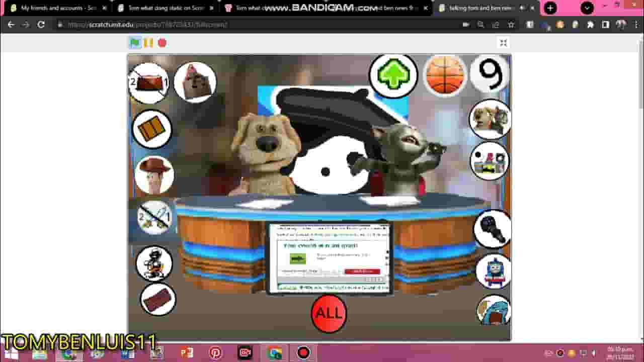644x362 pixels.
Task: Click the green up arrow button
Action: (x=393, y=76)
